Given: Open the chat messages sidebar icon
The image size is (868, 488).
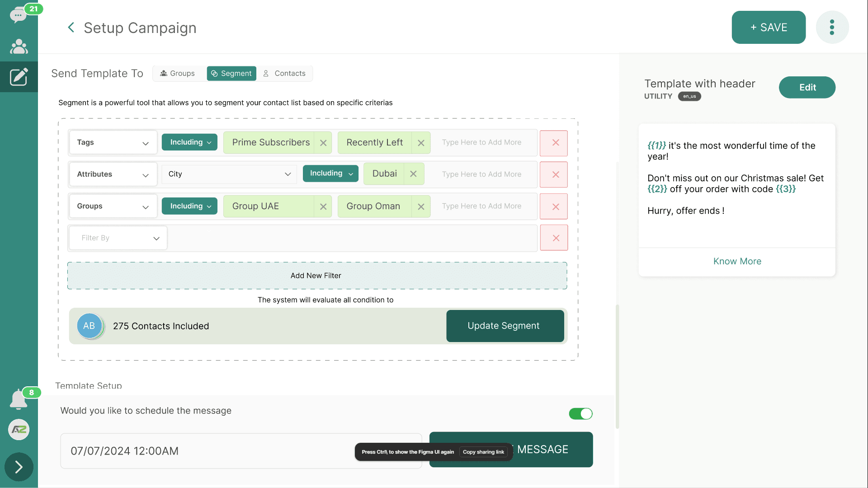Looking at the screenshot, I should point(18,15).
